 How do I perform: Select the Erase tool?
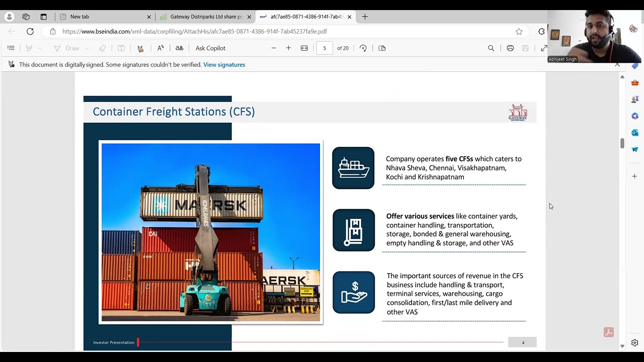[103, 48]
